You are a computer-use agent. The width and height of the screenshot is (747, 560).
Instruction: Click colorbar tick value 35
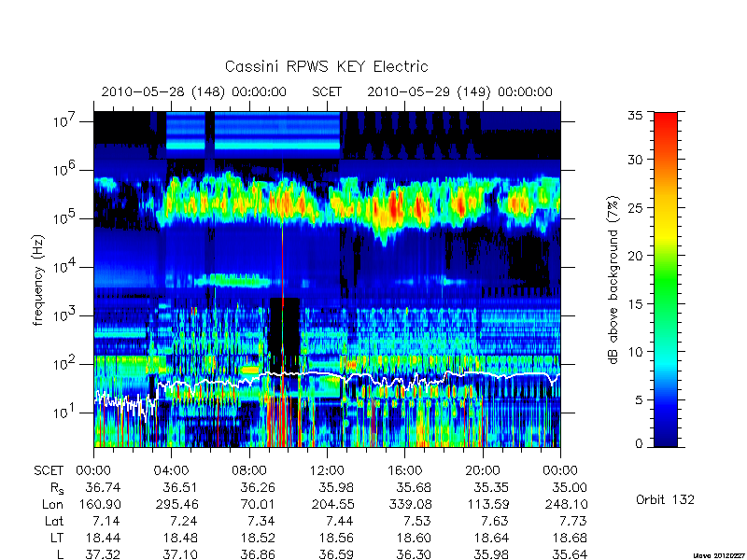tap(635, 116)
